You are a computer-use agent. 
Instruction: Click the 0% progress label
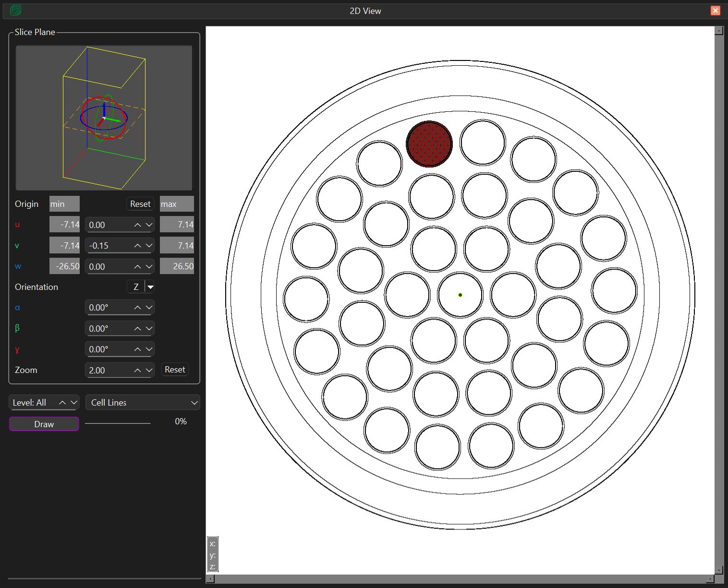tap(181, 421)
